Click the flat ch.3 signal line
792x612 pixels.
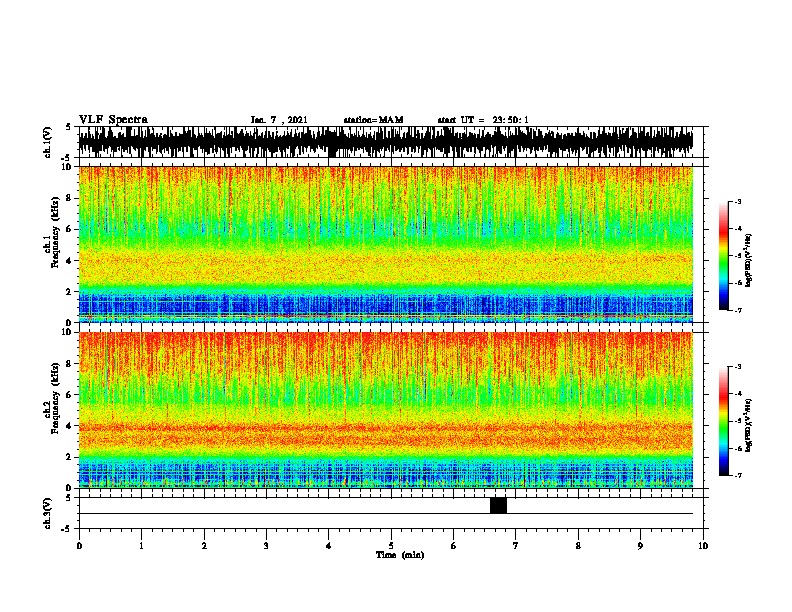385,514
